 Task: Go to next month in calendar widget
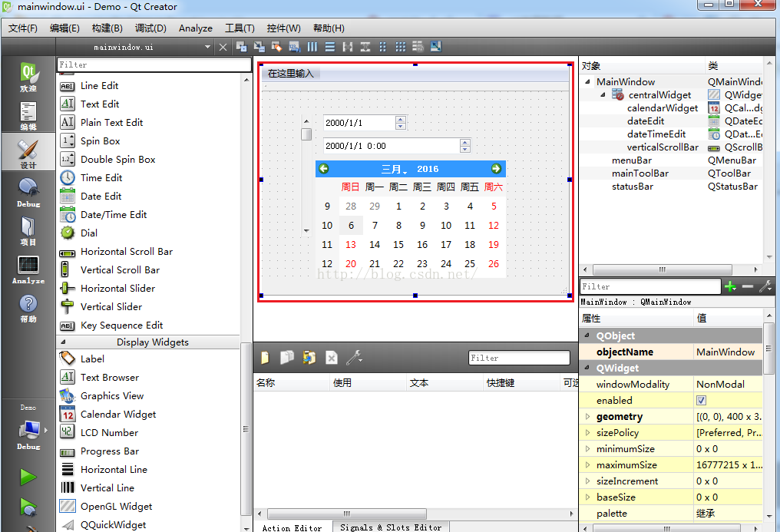(x=496, y=169)
